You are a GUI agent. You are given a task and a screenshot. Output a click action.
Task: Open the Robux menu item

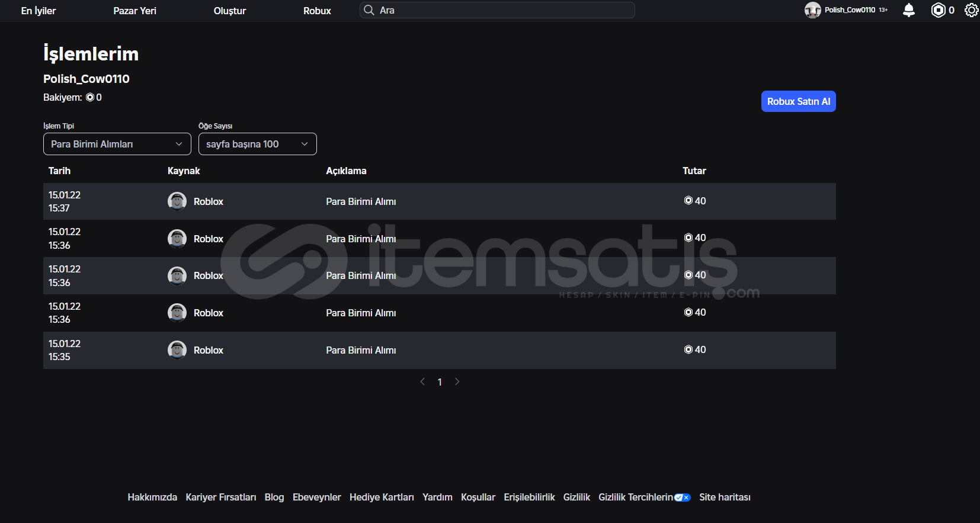[x=317, y=11]
